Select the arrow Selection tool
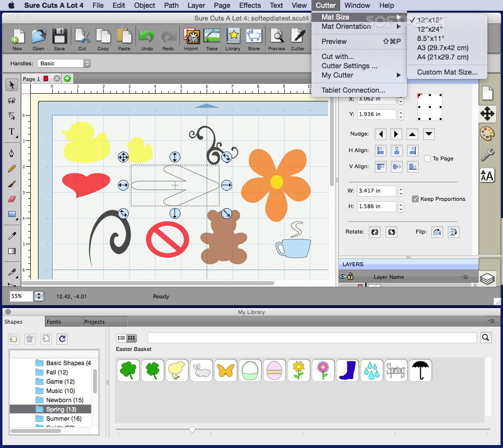 12,85
